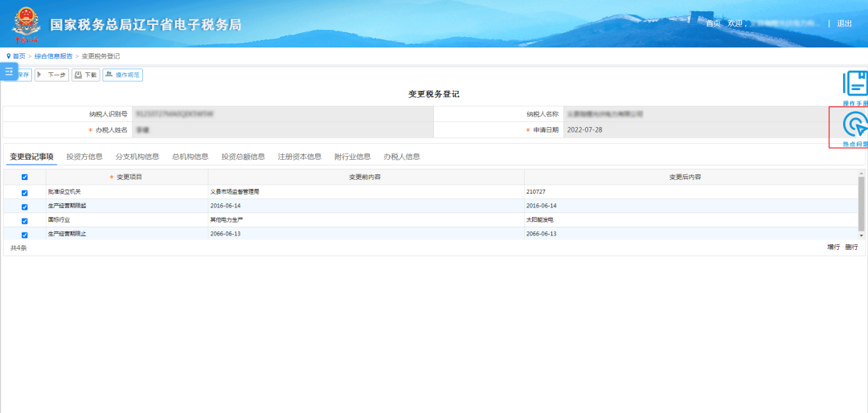Screen dimensions: 868x413
Task: Click the 增行 add row link
Action: click(x=833, y=247)
